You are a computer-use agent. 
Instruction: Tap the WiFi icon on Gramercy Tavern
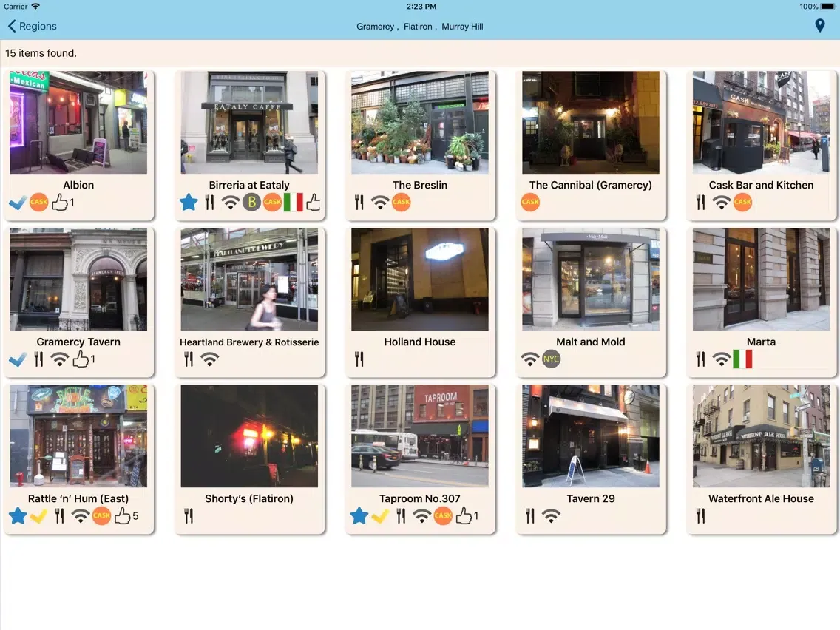click(x=59, y=359)
